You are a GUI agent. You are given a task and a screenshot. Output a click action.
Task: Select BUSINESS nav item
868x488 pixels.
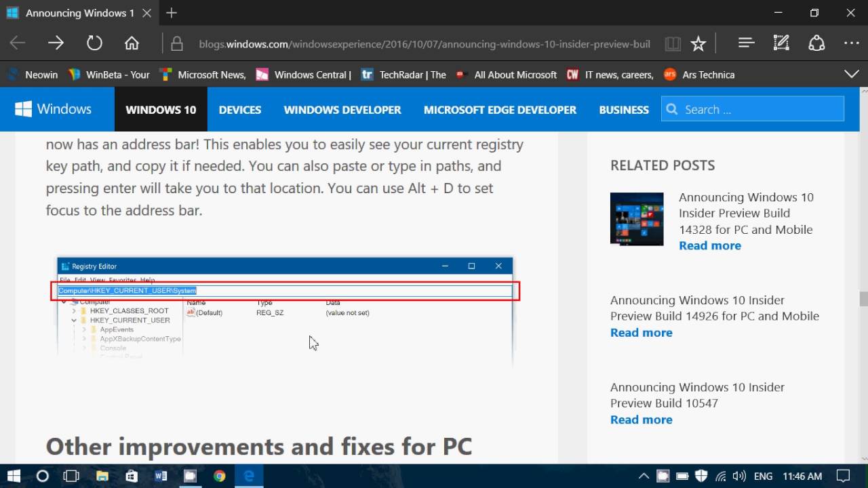pyautogui.click(x=624, y=110)
